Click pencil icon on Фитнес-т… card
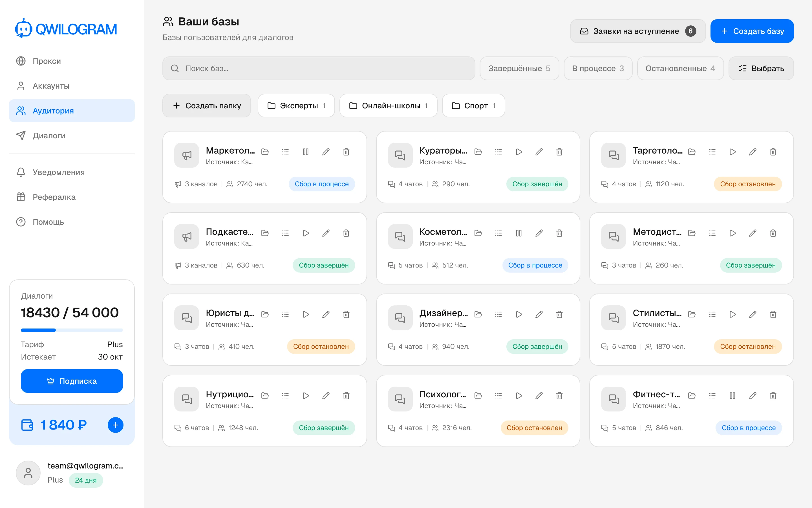Image resolution: width=812 pixels, height=508 pixels. coord(753,396)
